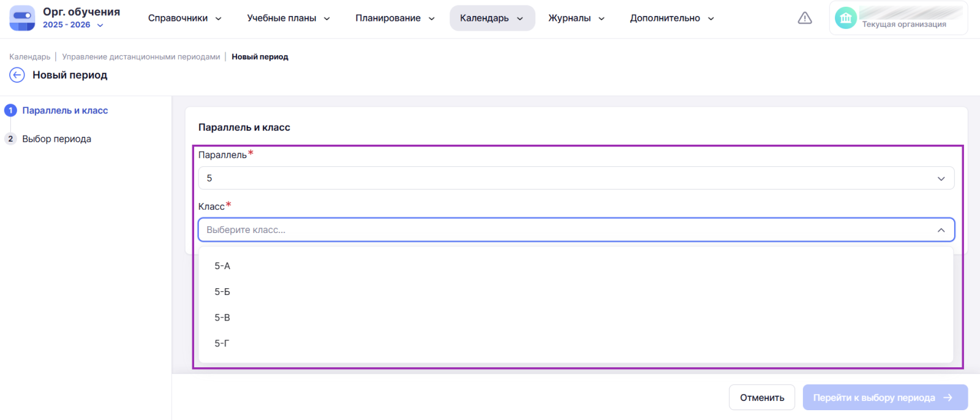
Task: Click Перейти к выбору периода button
Action: (885, 397)
